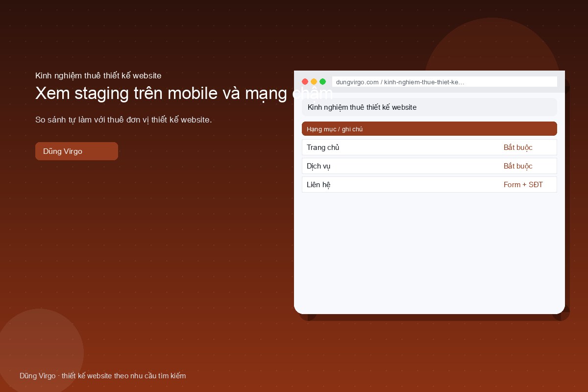The width and height of the screenshot is (588, 392).
Task: Click the dungvirgo.com address bar
Action: click(x=444, y=82)
